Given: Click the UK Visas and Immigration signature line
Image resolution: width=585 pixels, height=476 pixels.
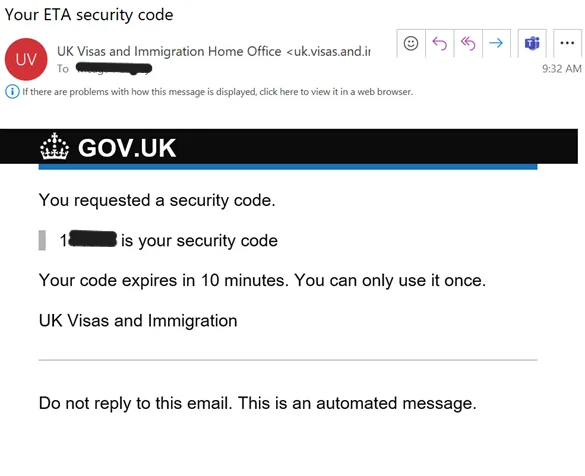Looking at the screenshot, I should tap(138, 321).
